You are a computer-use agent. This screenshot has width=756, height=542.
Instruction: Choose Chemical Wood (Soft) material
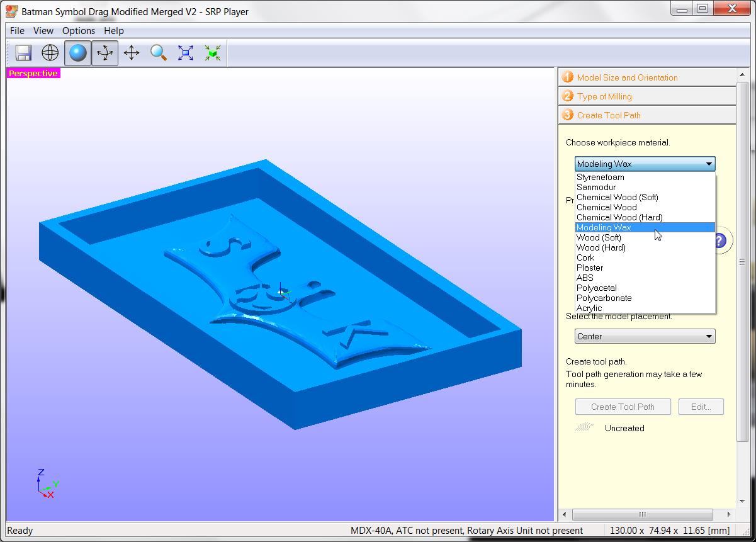645,197
